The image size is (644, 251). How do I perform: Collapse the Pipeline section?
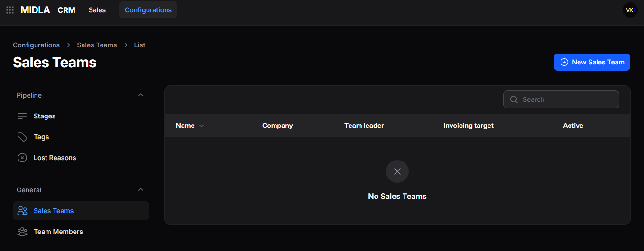[x=140, y=95]
